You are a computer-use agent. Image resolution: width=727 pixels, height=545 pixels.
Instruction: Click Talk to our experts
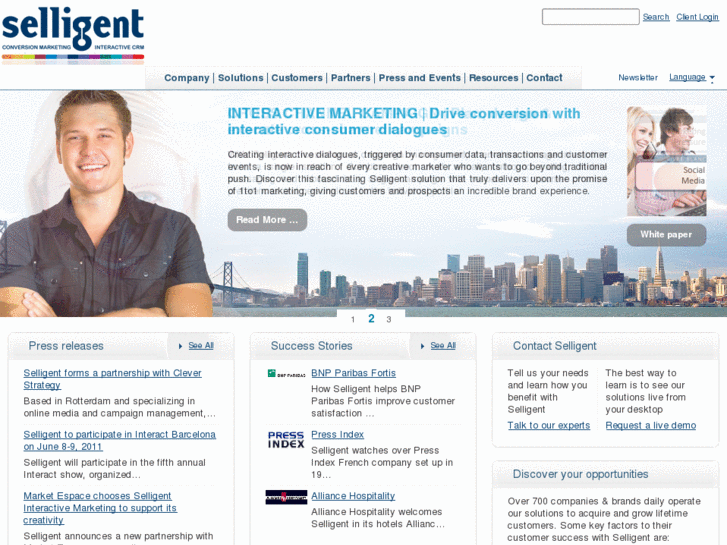(548, 426)
